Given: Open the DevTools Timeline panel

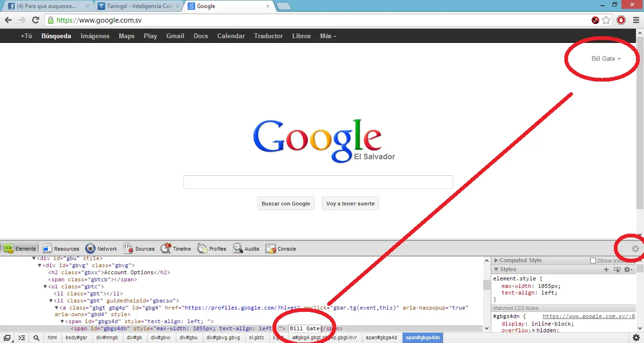Looking at the screenshot, I should 176,248.
